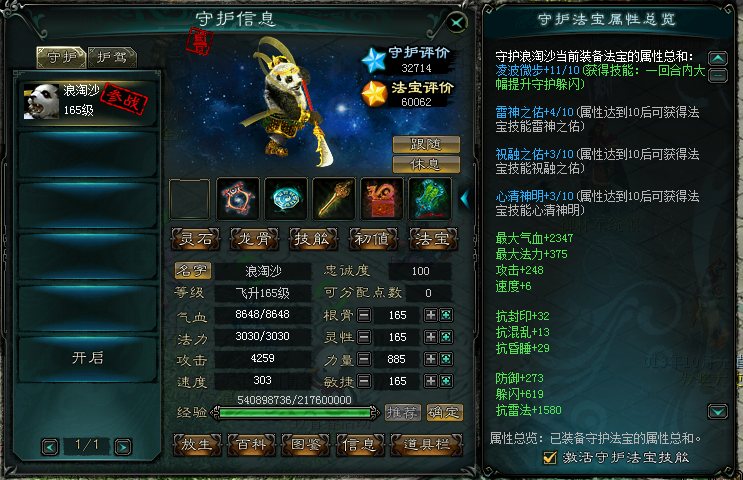This screenshot has width=743, height=480.
Task: Decrease 根骨 with the minus button
Action: (x=364, y=315)
